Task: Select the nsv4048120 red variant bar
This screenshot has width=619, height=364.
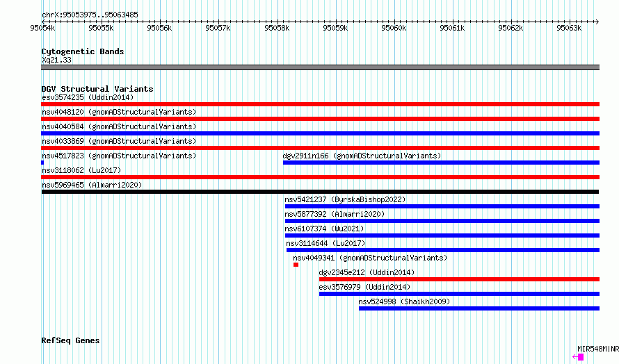Action: 320,119
